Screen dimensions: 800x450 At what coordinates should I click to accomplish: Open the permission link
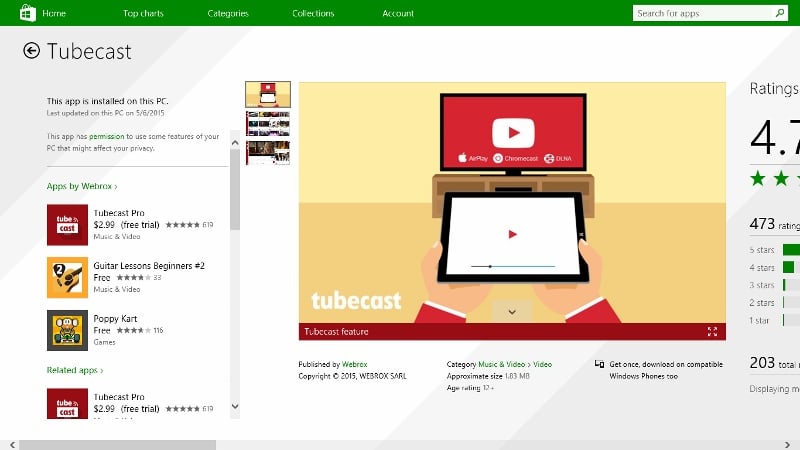[x=107, y=136]
